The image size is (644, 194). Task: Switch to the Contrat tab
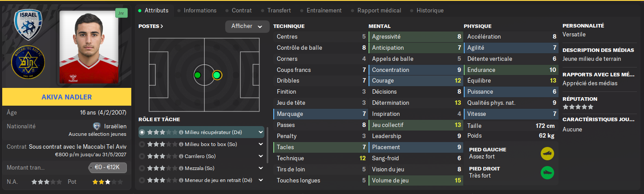tap(242, 10)
